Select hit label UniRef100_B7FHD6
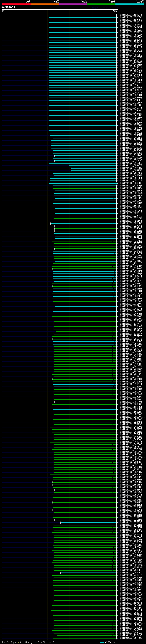The image size is (146, 644). (131, 72)
